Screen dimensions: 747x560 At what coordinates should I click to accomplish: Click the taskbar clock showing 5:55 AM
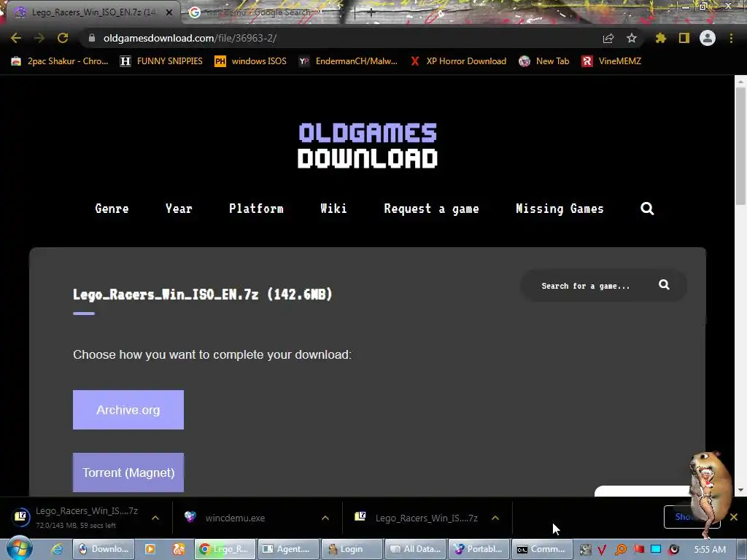[x=710, y=549]
